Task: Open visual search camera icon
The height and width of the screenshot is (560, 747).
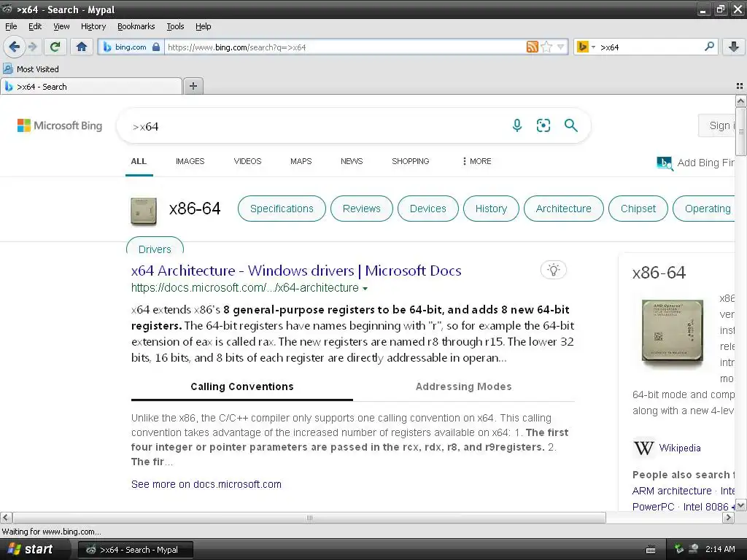Action: click(543, 125)
